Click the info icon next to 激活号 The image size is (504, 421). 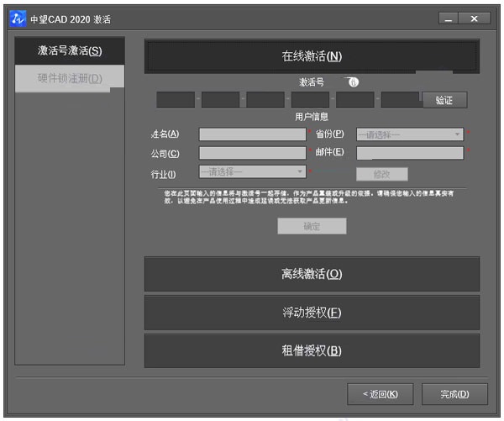[354, 82]
